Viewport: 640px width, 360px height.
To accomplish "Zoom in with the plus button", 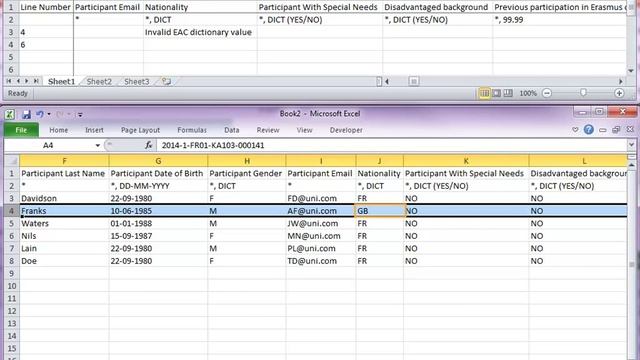I will click(x=619, y=93).
